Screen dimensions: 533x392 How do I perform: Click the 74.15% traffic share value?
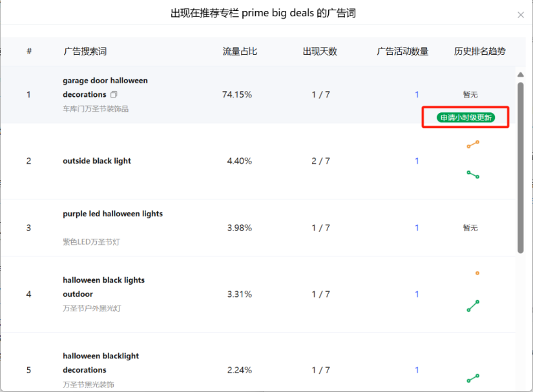click(x=237, y=94)
